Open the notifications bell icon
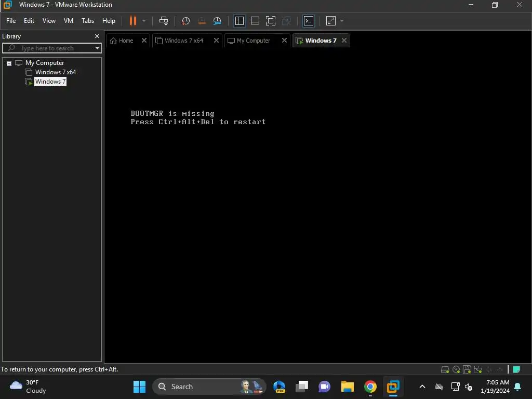The height and width of the screenshot is (399, 532). [x=518, y=387]
